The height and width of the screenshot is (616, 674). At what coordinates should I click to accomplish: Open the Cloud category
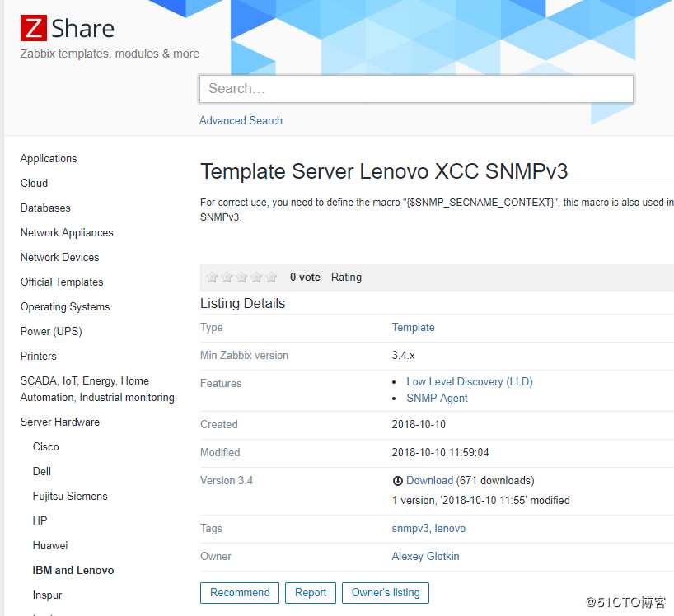point(34,183)
